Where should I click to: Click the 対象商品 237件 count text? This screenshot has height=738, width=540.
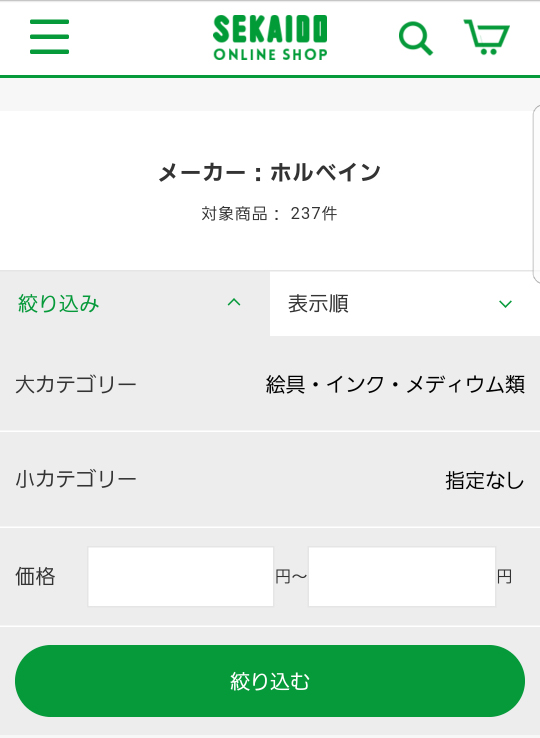[269, 214]
